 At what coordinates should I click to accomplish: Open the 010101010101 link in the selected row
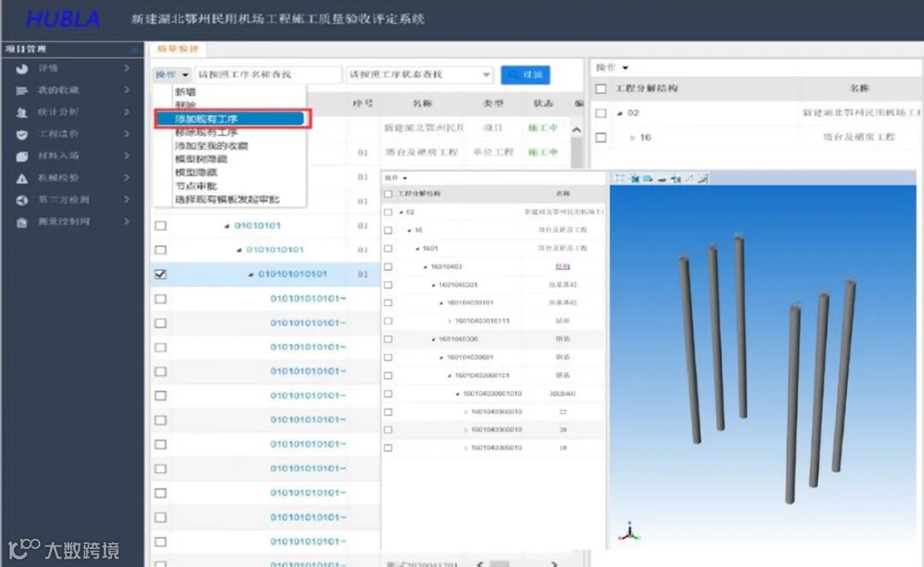click(x=293, y=275)
